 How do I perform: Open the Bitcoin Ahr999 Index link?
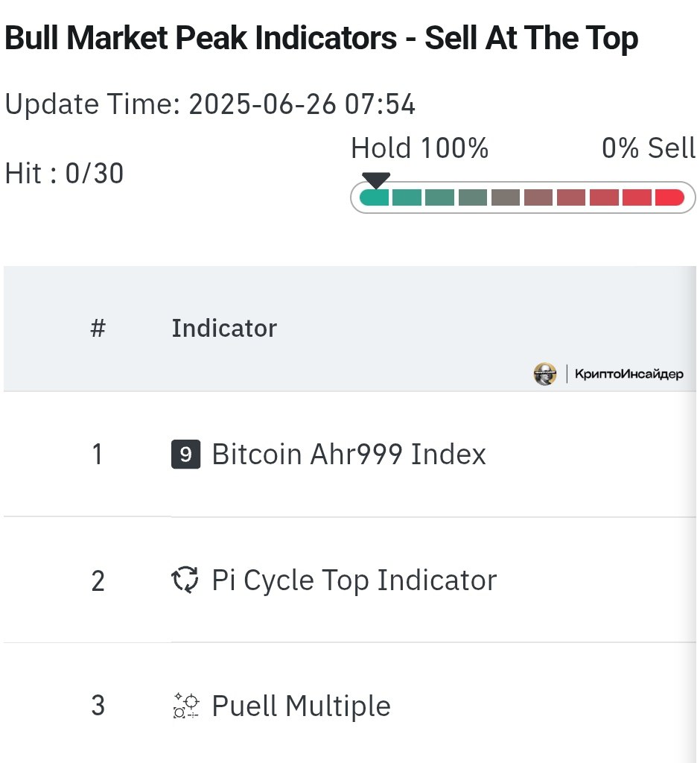349,454
